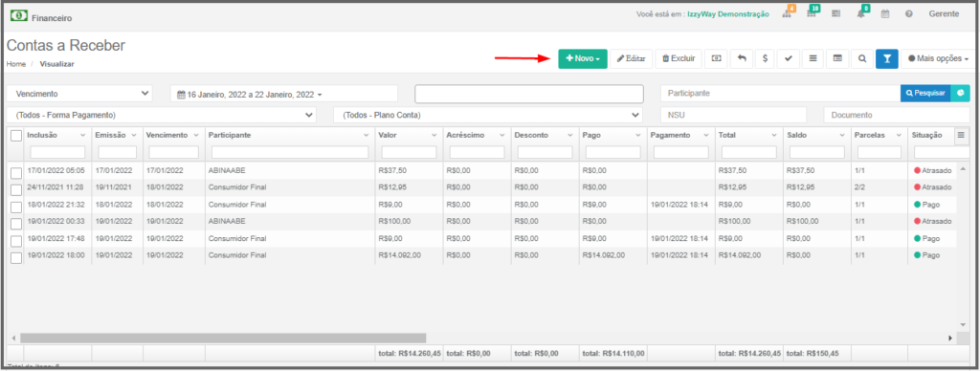980x371 pixels.
Task: Open the Novo dropdown button
Action: (x=583, y=58)
